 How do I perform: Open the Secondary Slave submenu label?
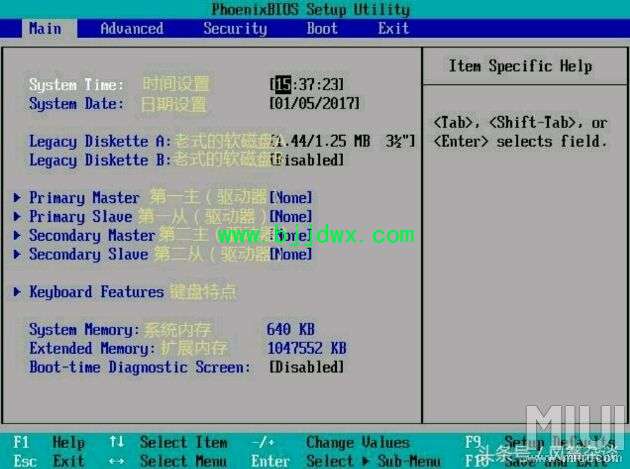88,254
